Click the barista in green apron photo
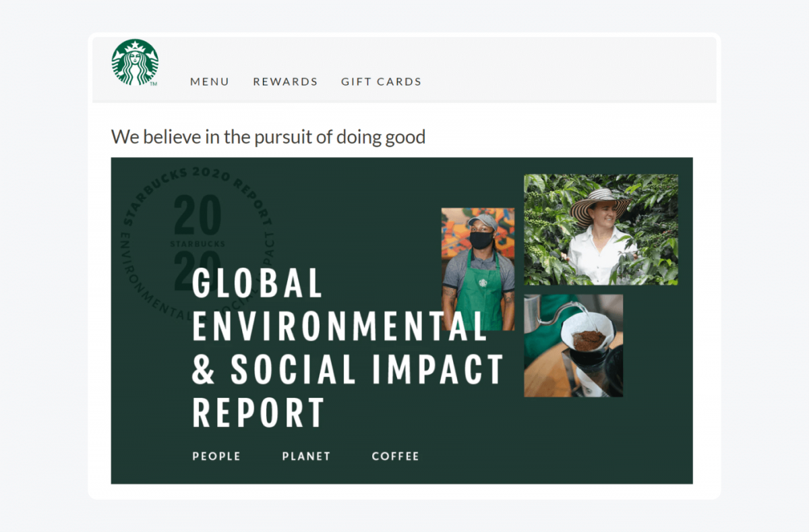Image resolution: width=809 pixels, height=532 pixels. click(478, 269)
